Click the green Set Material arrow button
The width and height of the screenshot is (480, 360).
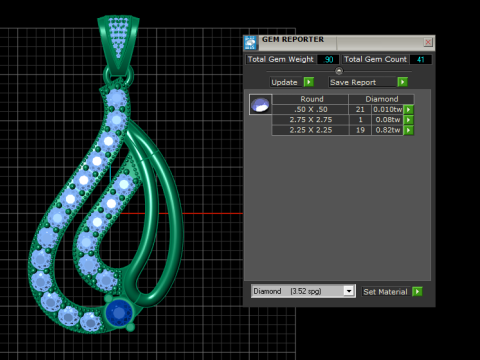tap(417, 292)
